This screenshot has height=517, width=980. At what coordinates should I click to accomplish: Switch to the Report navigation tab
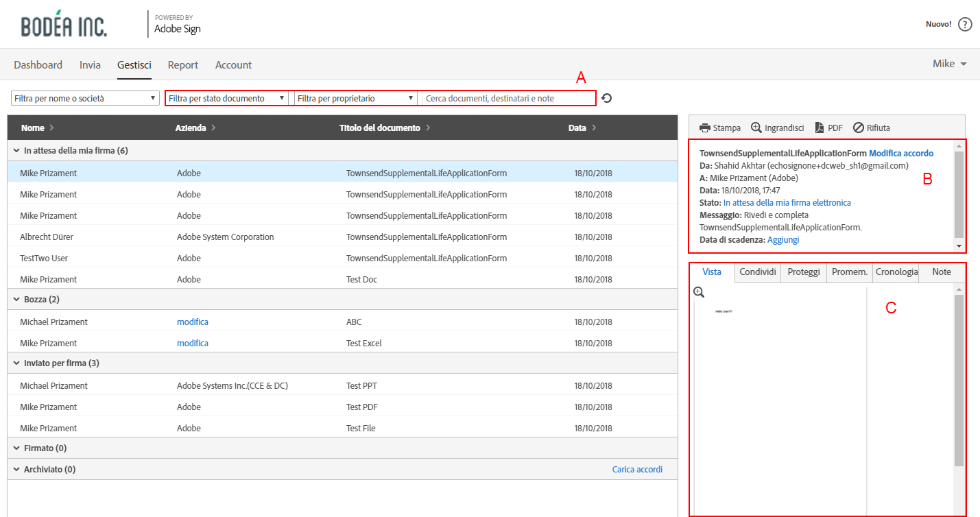point(183,65)
